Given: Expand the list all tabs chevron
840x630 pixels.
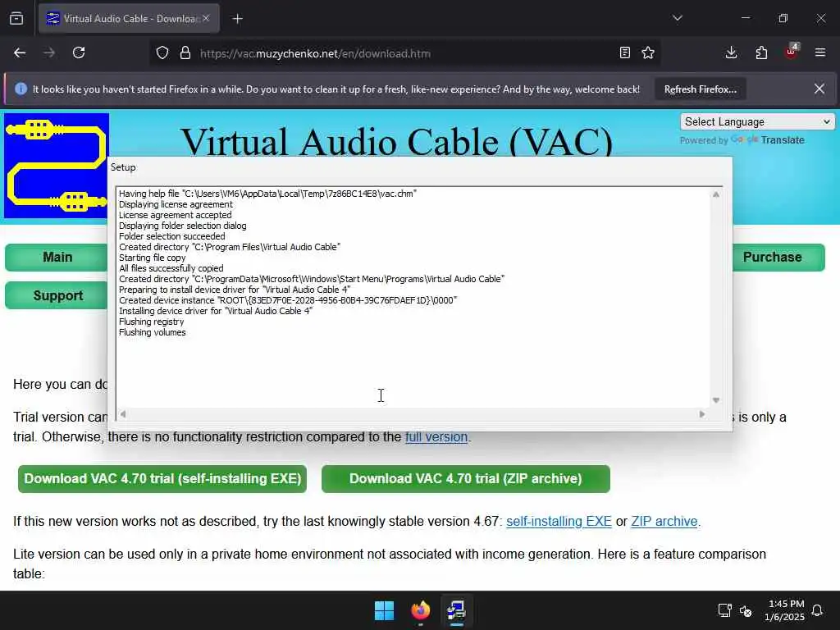Looking at the screenshot, I should pos(678,18).
